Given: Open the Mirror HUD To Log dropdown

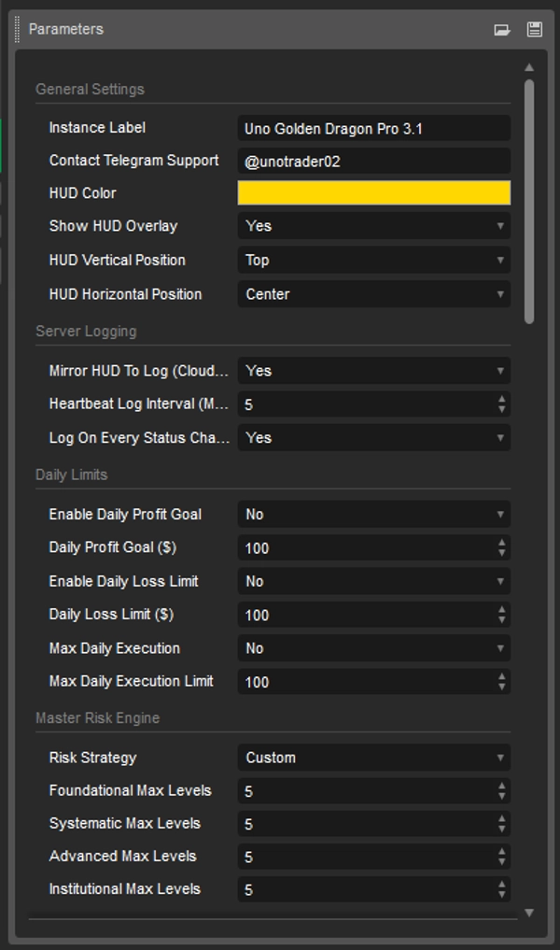Looking at the screenshot, I should coord(374,371).
